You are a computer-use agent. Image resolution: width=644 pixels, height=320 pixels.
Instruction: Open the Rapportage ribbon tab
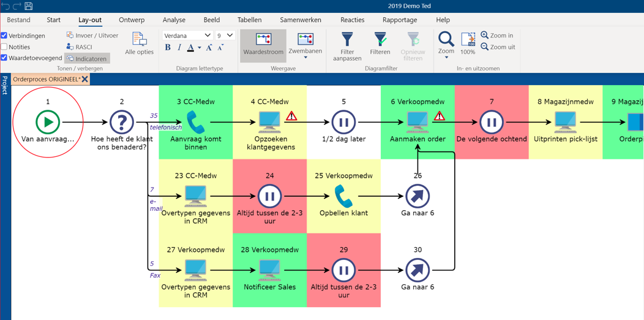click(x=400, y=20)
